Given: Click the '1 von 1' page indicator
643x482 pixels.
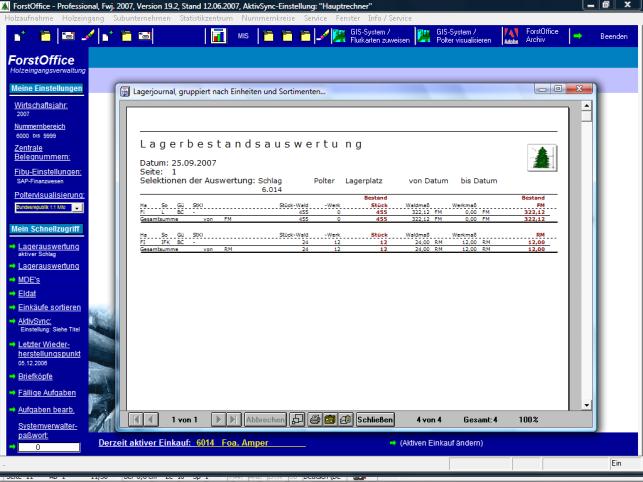Looking at the screenshot, I should point(184,420).
